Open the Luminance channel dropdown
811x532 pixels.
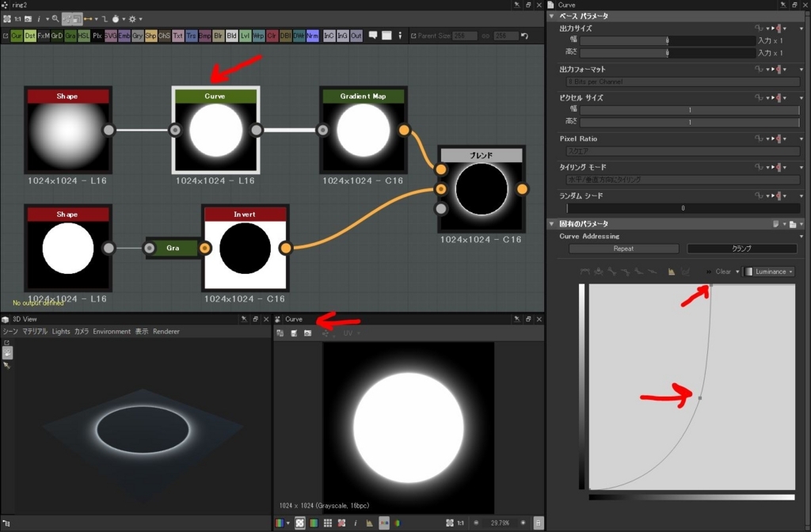pyautogui.click(x=769, y=272)
